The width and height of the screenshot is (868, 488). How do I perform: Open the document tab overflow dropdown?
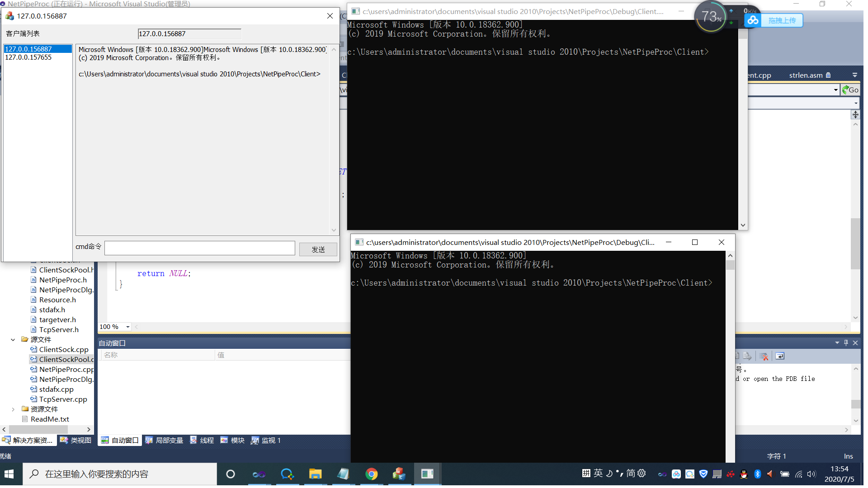(x=854, y=75)
